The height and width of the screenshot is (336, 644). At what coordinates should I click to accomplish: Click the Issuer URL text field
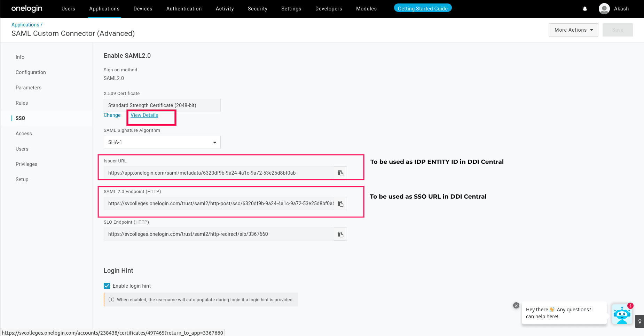click(219, 173)
